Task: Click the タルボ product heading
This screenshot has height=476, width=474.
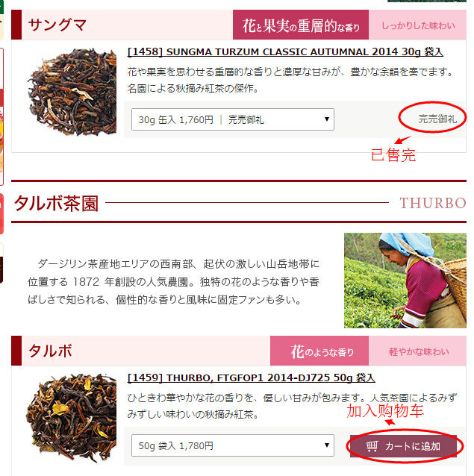Action: coord(50,351)
